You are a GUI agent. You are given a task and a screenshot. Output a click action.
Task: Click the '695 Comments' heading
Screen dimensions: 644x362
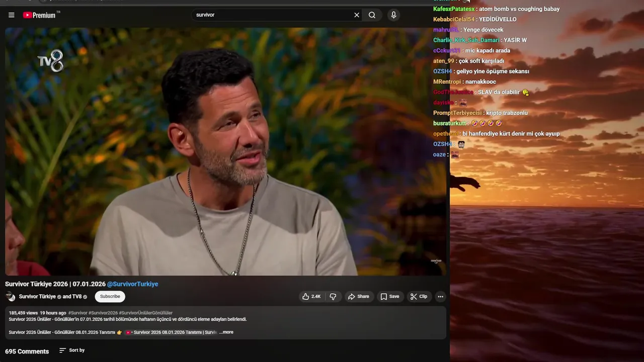(x=27, y=351)
